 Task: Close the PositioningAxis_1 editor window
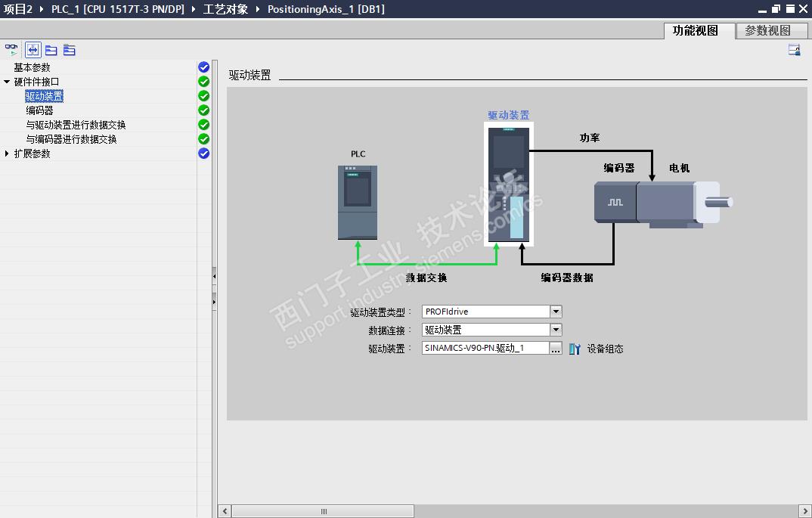pos(804,9)
